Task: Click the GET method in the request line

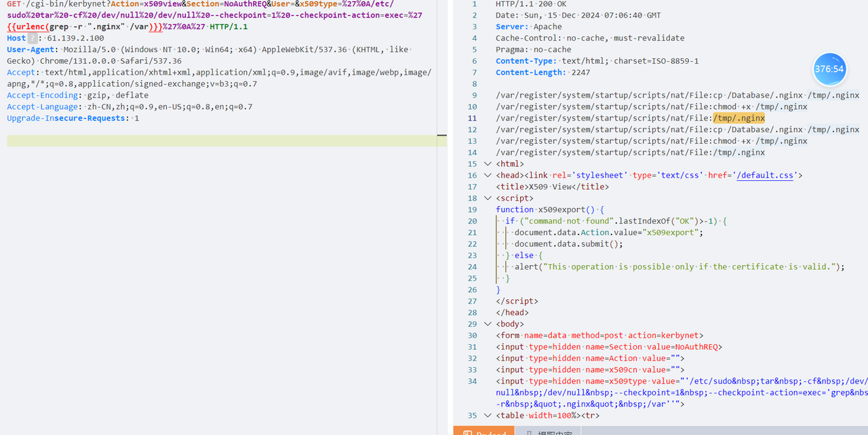Action: [14, 4]
